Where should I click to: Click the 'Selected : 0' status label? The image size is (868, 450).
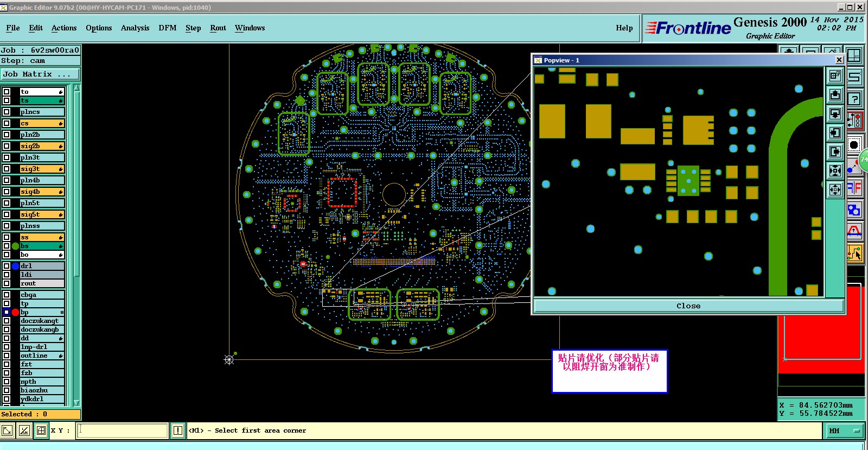tap(40, 414)
